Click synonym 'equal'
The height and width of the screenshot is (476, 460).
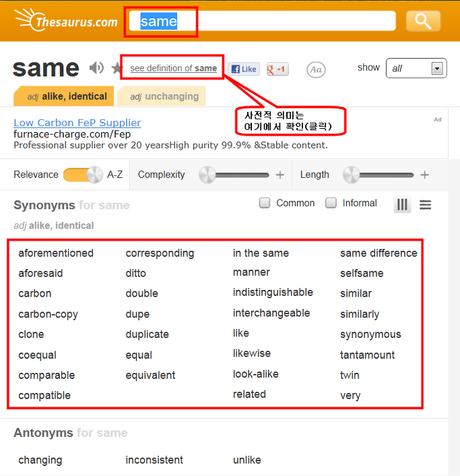139,355
